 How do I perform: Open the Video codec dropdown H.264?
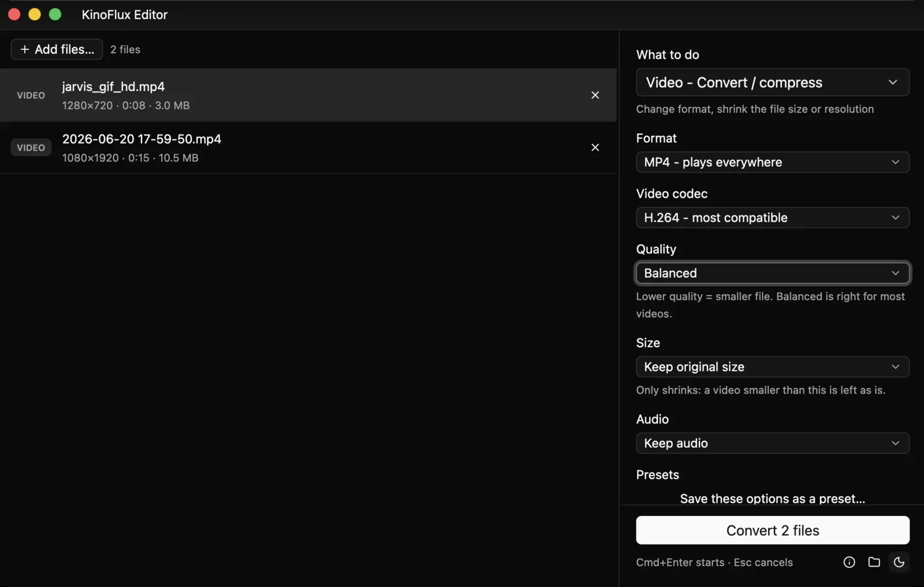point(773,218)
